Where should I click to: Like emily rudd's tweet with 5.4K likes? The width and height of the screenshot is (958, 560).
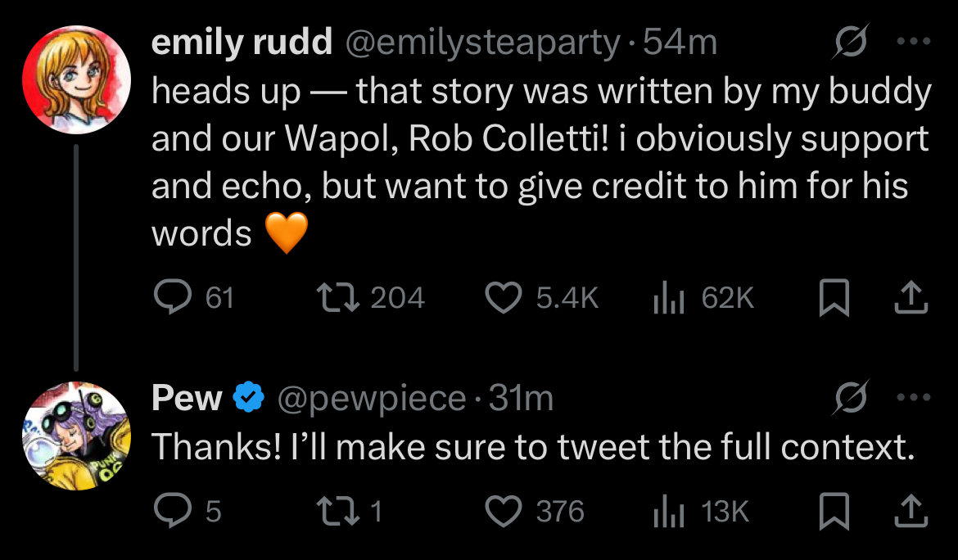[x=504, y=297]
